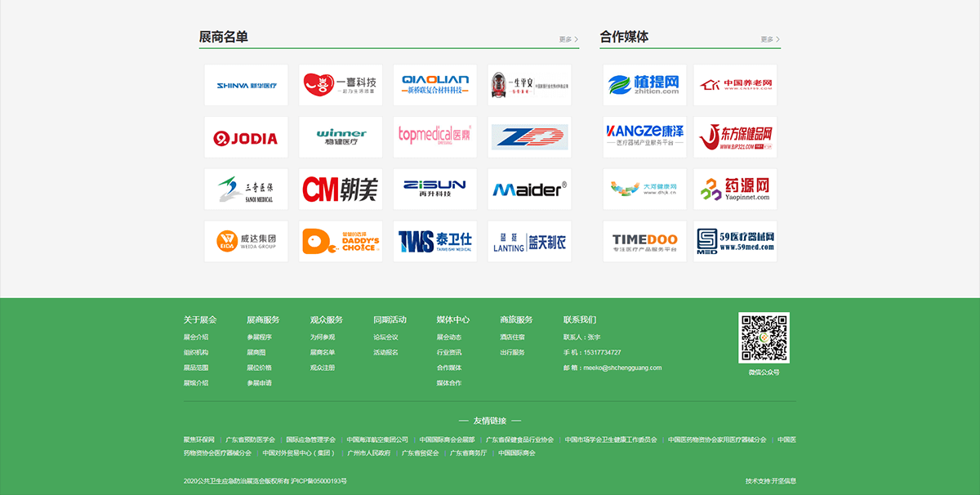This screenshot has width=980, height=495.
Task: Open the TIMEDOO media partner logo
Action: 645,242
